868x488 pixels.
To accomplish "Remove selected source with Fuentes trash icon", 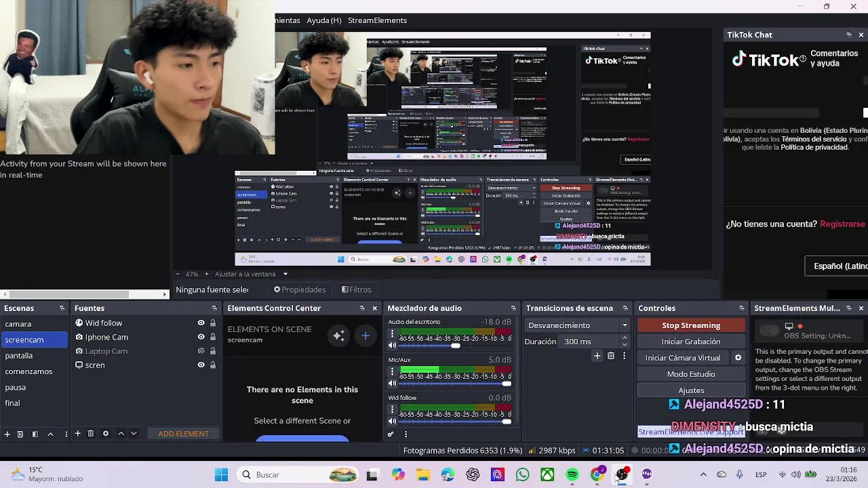I will [91, 434].
